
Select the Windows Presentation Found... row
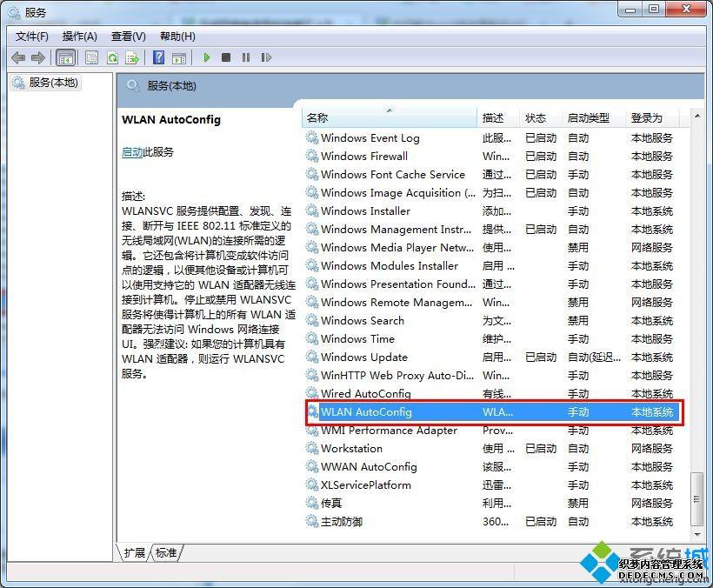(x=493, y=284)
